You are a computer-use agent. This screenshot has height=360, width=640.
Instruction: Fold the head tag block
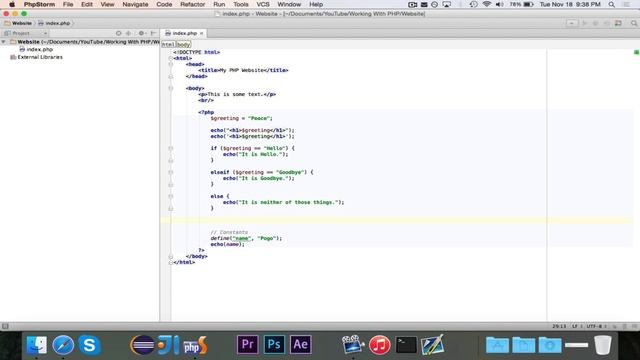point(171,64)
